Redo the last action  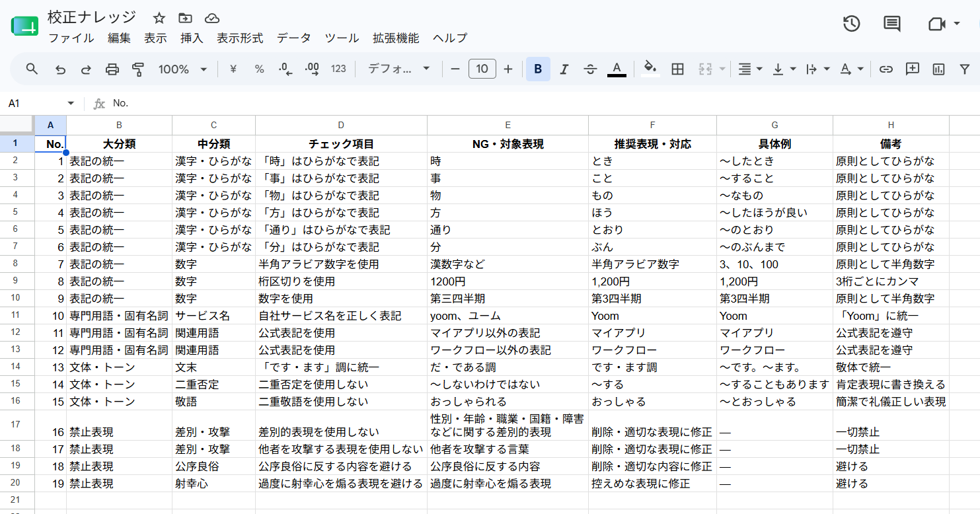(x=86, y=69)
